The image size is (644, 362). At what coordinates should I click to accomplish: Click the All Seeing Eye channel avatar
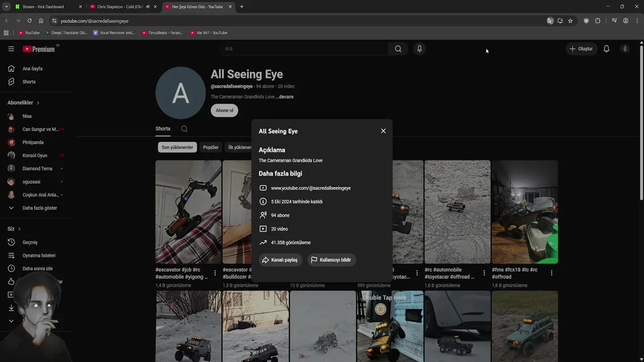[181, 93]
